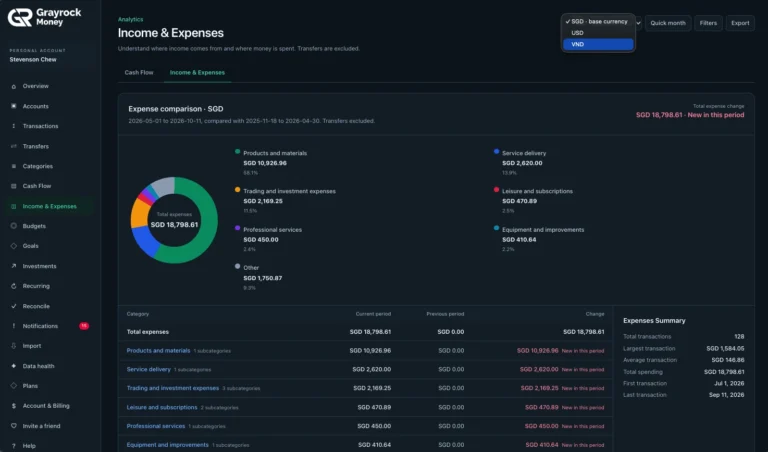Click the Plans diamond icon
This screenshot has width=768, height=452.
(14, 385)
